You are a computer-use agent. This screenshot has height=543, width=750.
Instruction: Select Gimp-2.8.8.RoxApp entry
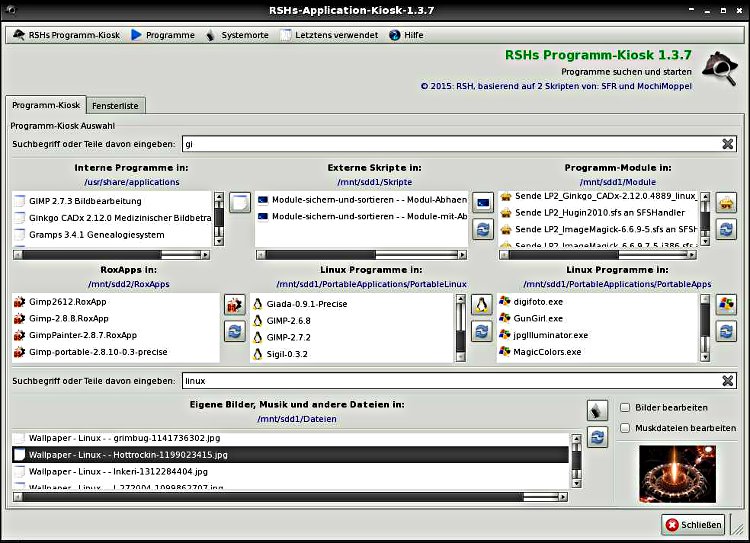(116, 318)
